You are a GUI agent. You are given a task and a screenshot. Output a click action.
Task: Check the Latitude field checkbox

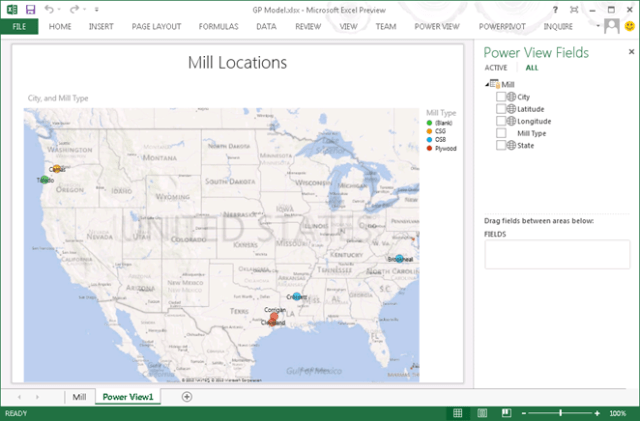tap(501, 109)
